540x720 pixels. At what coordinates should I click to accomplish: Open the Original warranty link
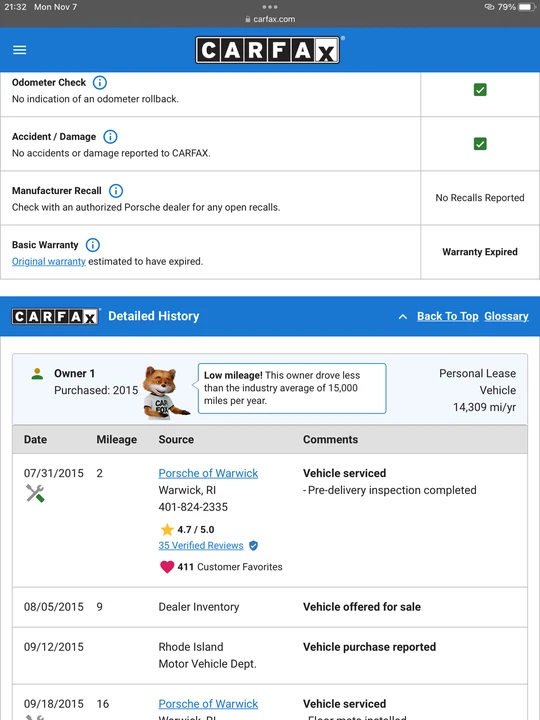pos(49,261)
